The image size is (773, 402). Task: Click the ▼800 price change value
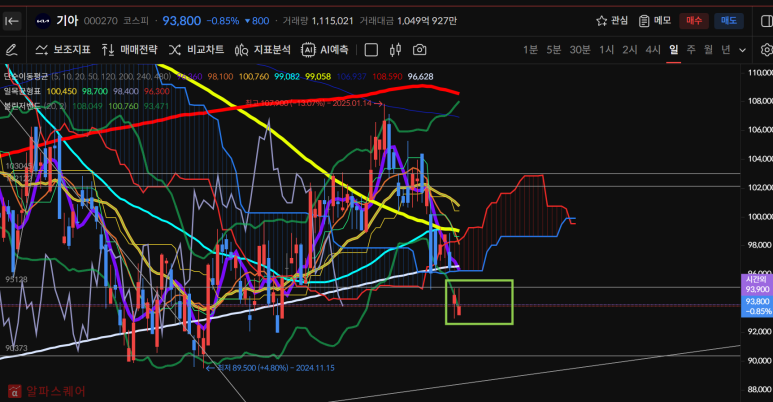click(257, 21)
